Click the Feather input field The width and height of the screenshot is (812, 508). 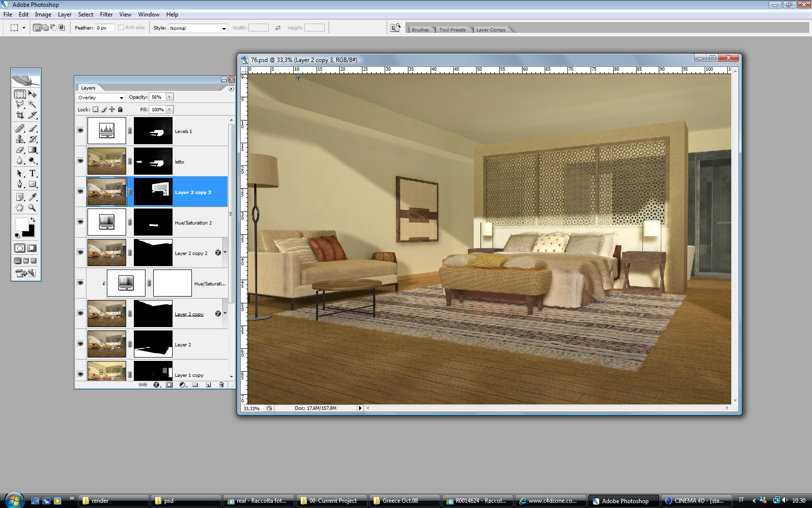(x=104, y=28)
